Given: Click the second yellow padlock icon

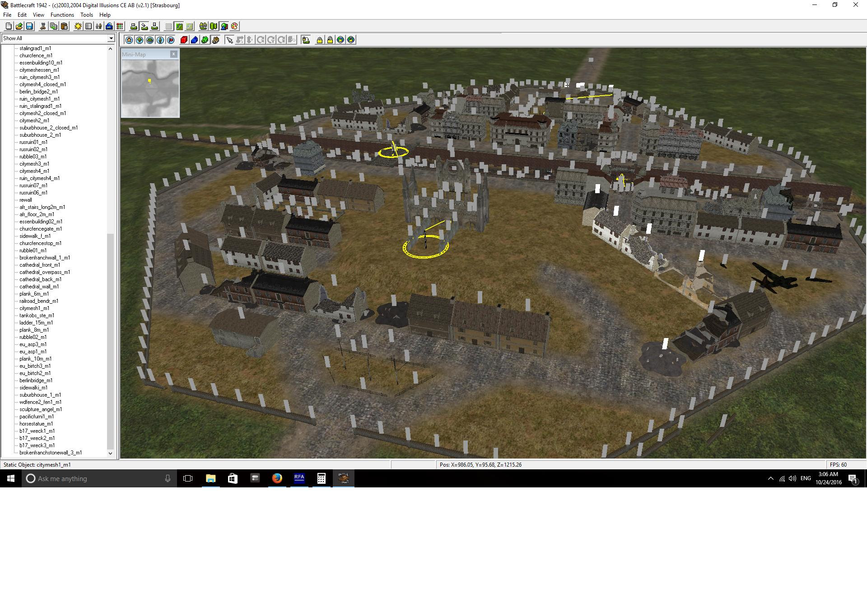Looking at the screenshot, I should (330, 40).
